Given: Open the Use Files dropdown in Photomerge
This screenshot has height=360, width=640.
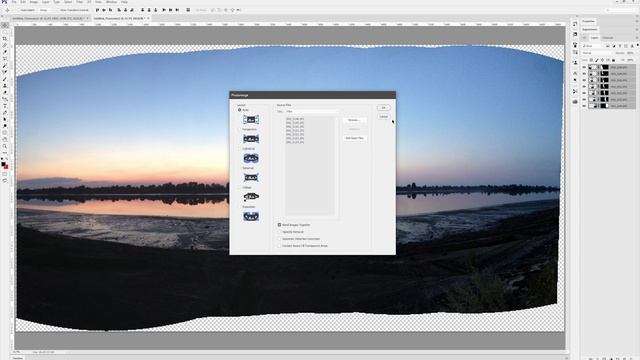Looking at the screenshot, I should (311, 111).
